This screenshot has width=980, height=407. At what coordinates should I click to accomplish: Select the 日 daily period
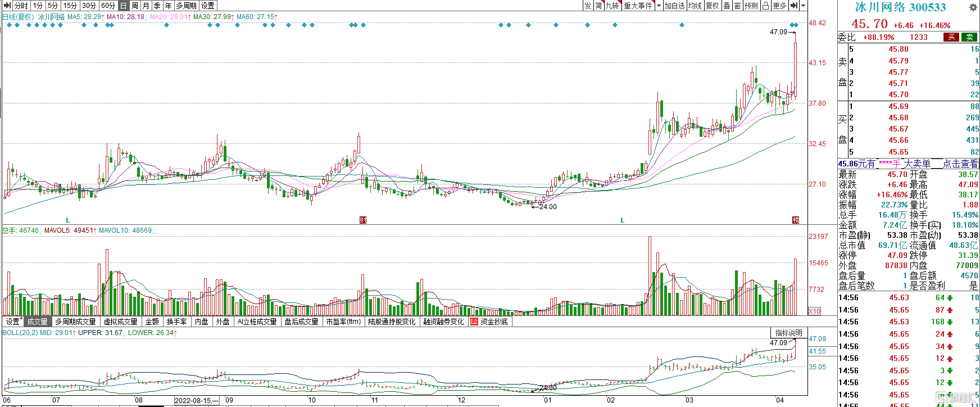(x=124, y=6)
